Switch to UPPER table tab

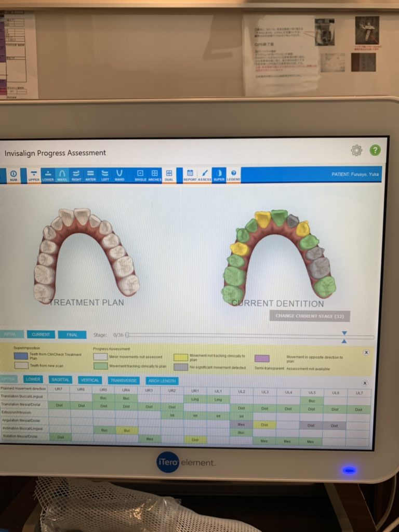pyautogui.click(x=9, y=379)
